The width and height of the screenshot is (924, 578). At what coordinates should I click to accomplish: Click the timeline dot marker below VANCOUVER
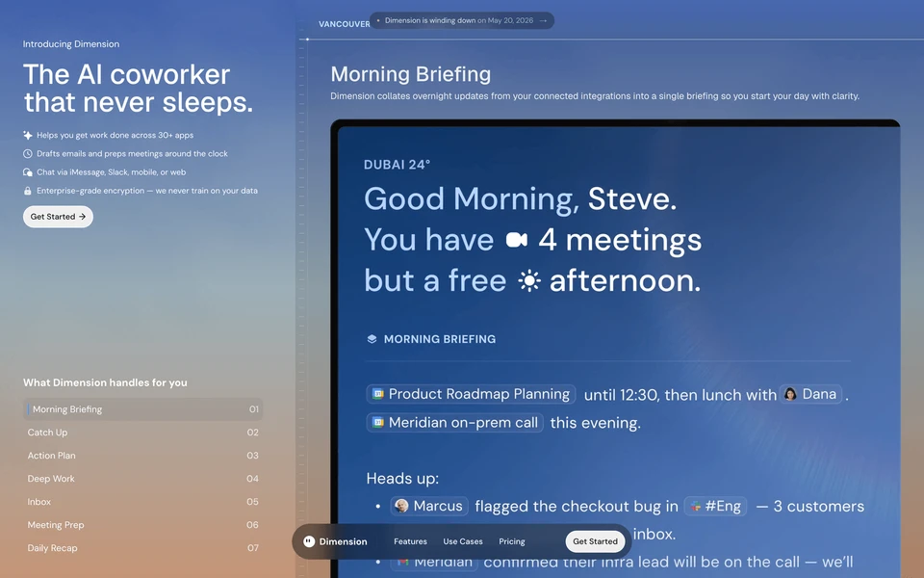pyautogui.click(x=307, y=39)
